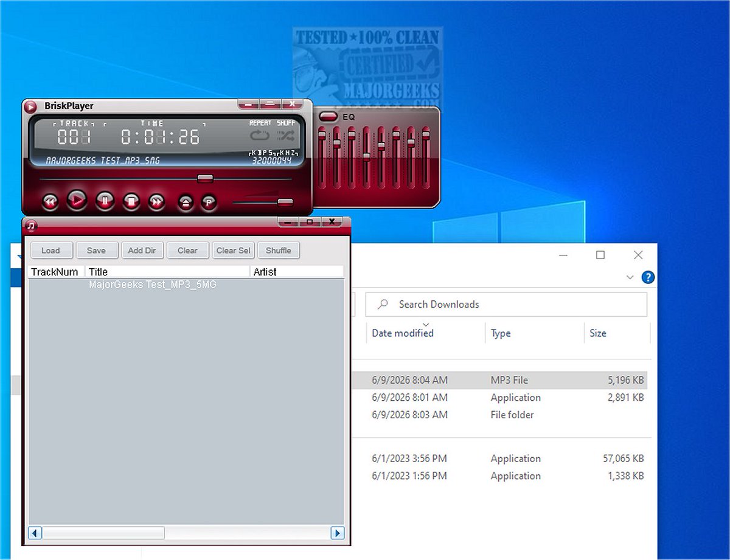Screen dimensions: 730x560
Task: Click the Previous track button in BriskPlayer
Action: pyautogui.click(x=50, y=201)
